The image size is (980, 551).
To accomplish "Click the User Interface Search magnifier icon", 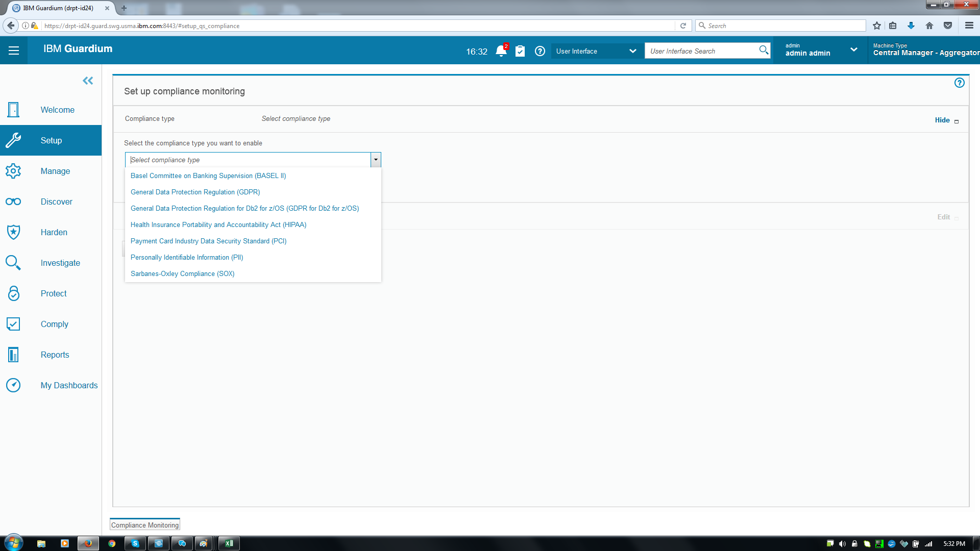I will point(764,50).
